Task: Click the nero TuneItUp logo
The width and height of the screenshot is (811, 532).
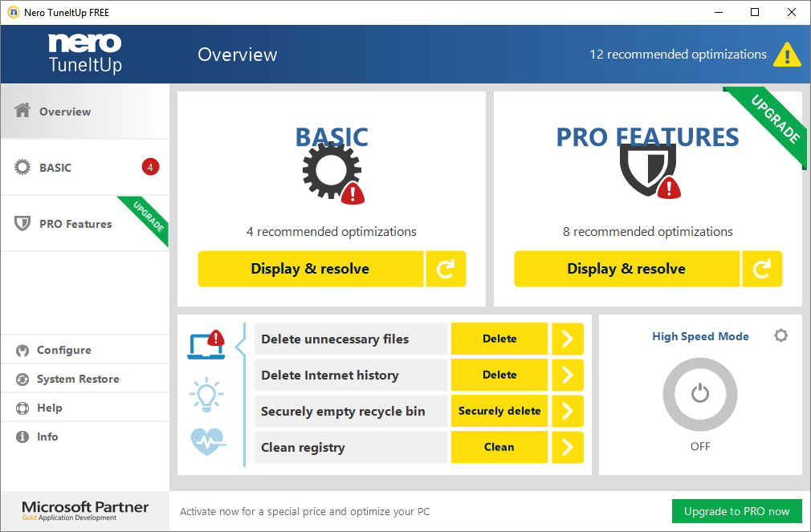Action: 85,54
